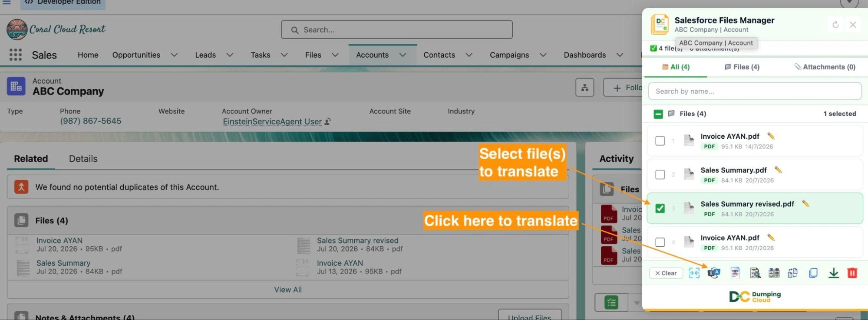Screen dimensions: 868x320
Task: Open Invoice AYAN link dated Jul 20, 2026
Action: (x=59, y=240)
